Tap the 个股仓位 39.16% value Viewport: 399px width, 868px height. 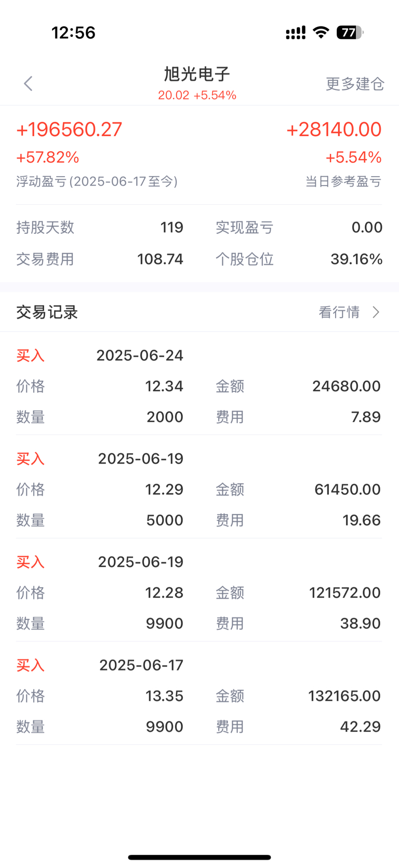[x=356, y=259]
